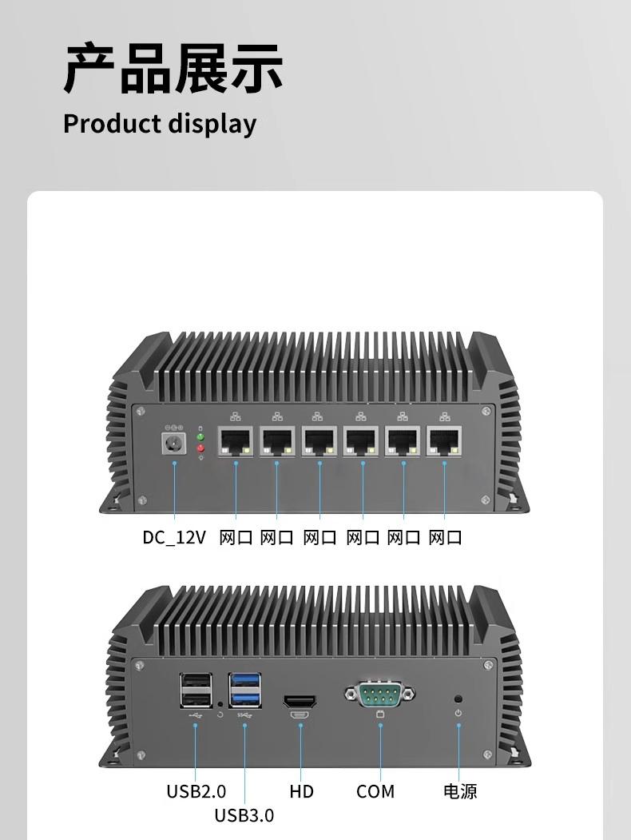Click the network symbol above the third Ethernet port

[x=317, y=416]
